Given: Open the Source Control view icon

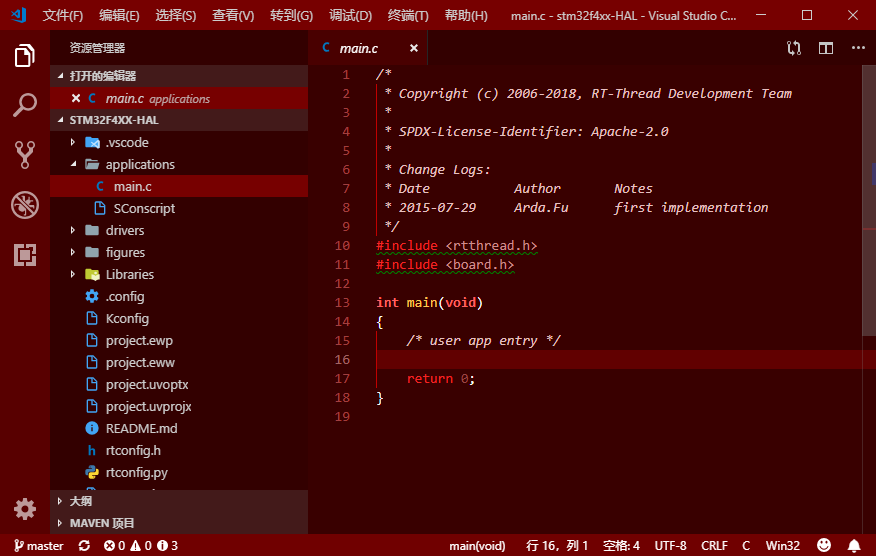Looking at the screenshot, I should 25,155.
